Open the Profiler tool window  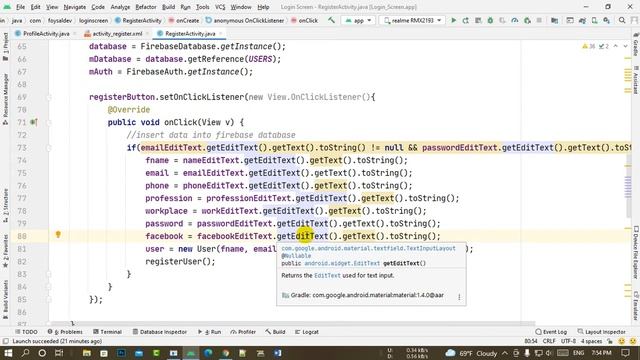243,332
